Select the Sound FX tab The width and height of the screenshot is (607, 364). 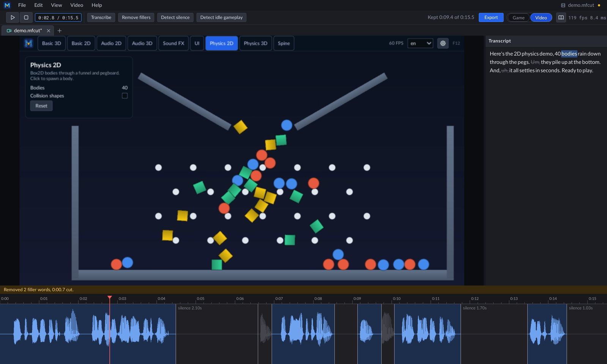coord(173,43)
